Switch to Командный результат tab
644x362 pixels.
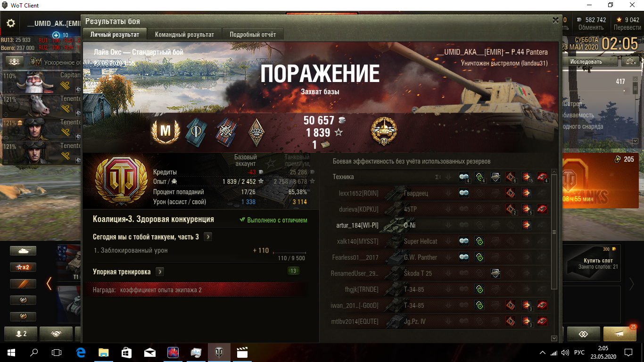click(184, 34)
